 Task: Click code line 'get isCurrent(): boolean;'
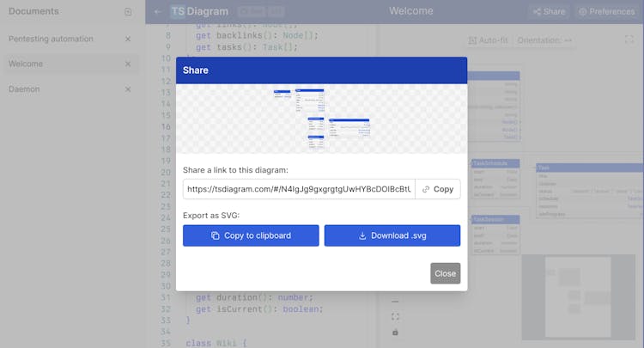[259, 309]
